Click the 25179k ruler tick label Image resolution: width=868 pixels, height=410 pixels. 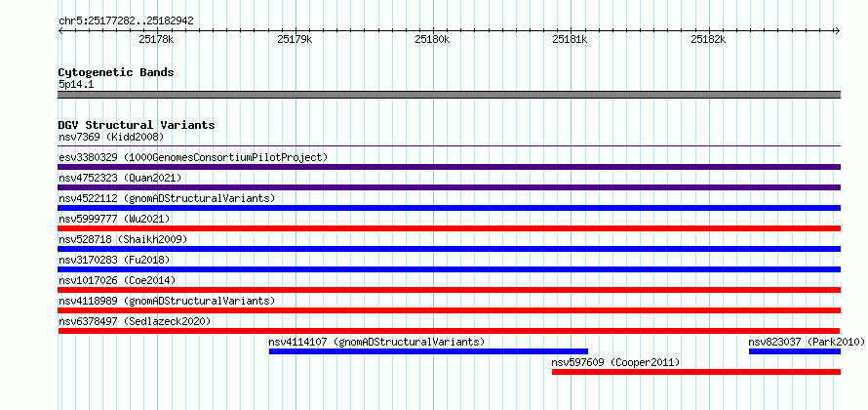pos(296,39)
